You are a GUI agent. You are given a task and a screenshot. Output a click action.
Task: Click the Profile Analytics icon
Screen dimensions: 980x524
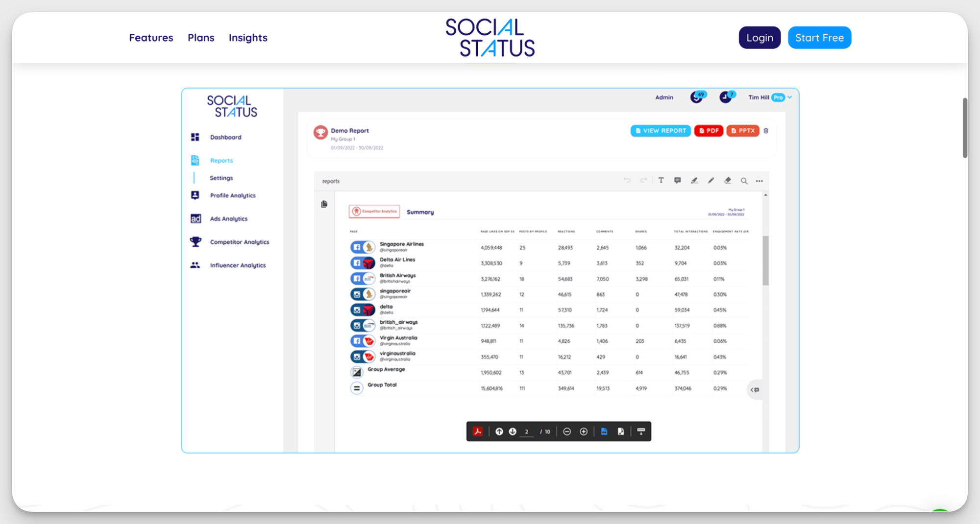195,195
